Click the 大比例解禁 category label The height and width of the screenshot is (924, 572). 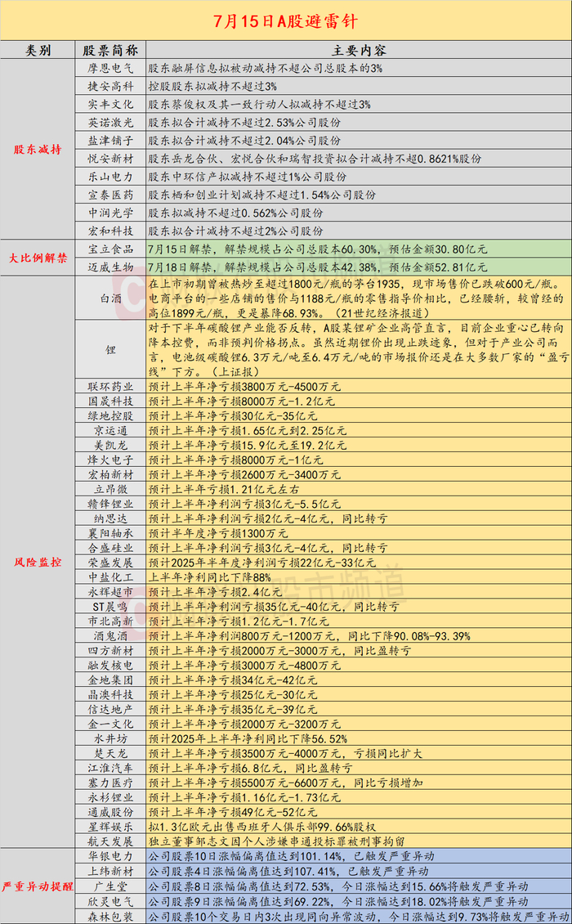click(38, 258)
